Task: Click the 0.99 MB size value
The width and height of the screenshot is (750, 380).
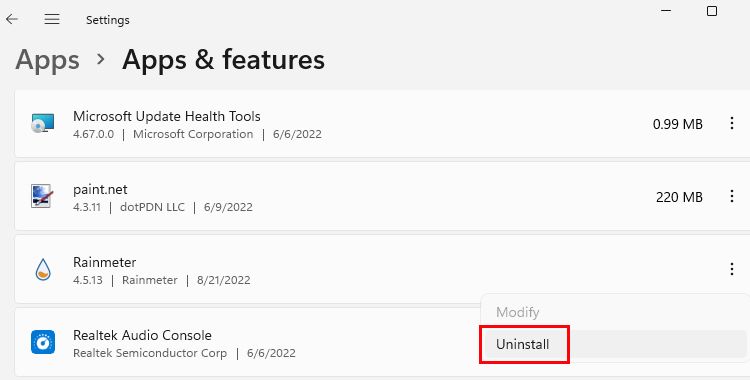Action: (678, 124)
